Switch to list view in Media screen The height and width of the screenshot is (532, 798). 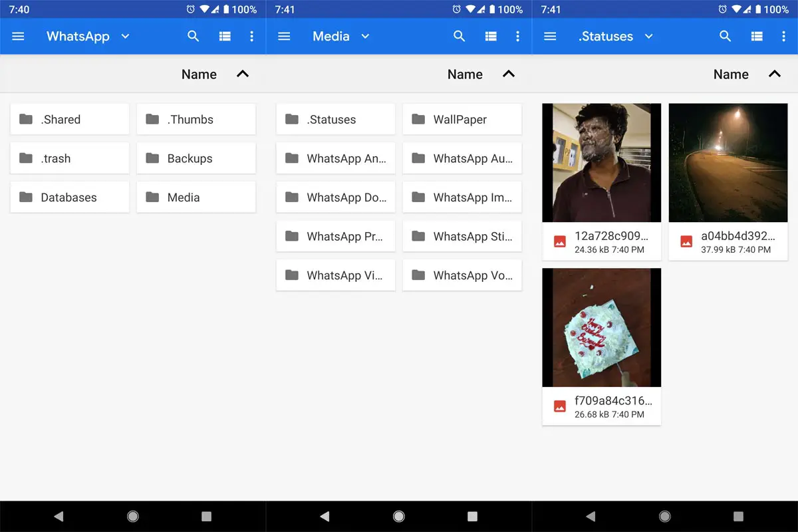[491, 37]
